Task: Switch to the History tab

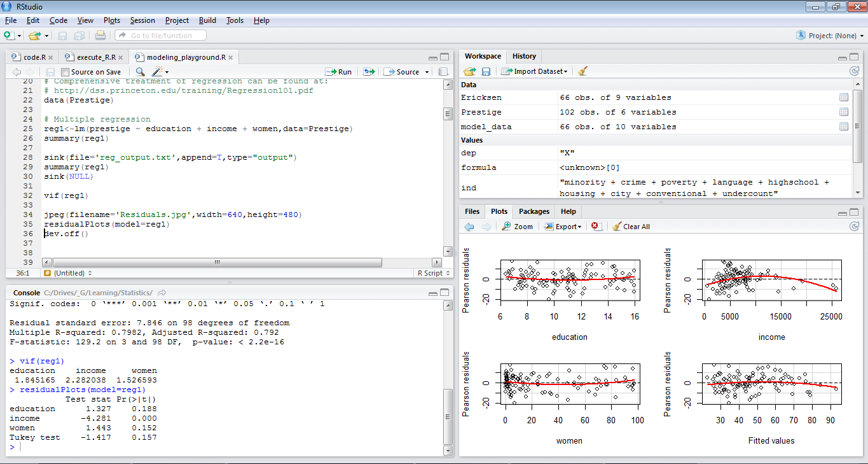Action: click(524, 56)
